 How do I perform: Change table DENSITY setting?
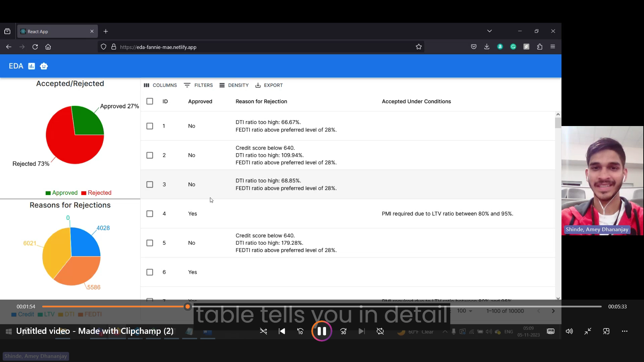tap(234, 85)
